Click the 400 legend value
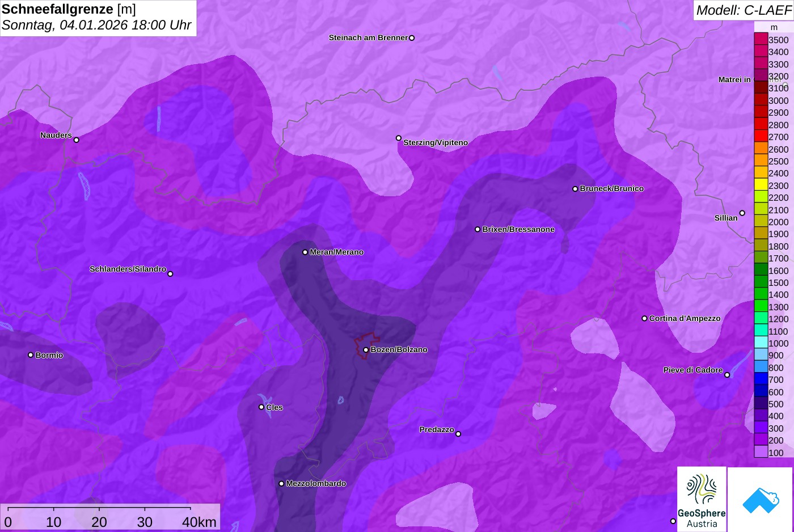This screenshot has width=794, height=532. (776, 416)
